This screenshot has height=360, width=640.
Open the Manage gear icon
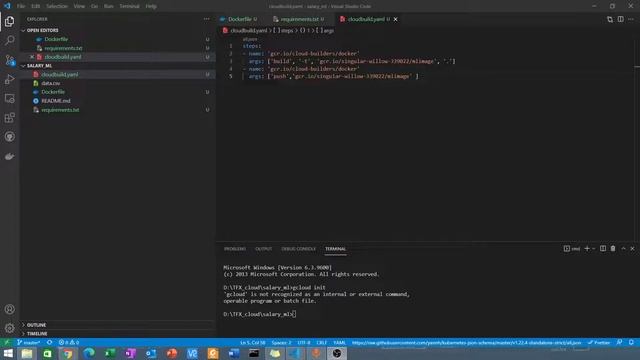[9, 328]
